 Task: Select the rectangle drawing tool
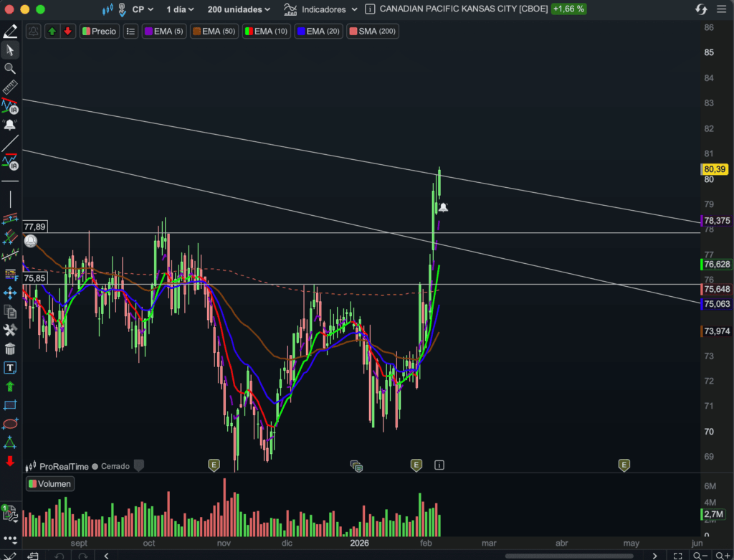tap(10, 405)
